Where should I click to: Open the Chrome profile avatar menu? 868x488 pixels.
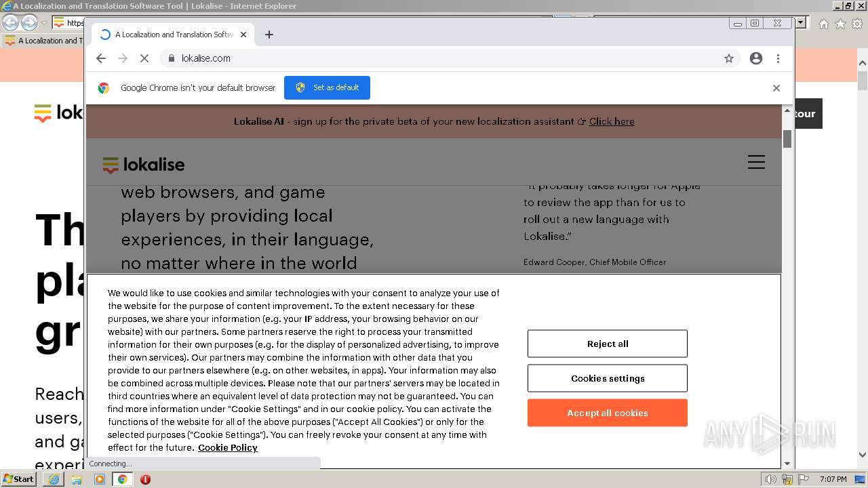pos(756,58)
